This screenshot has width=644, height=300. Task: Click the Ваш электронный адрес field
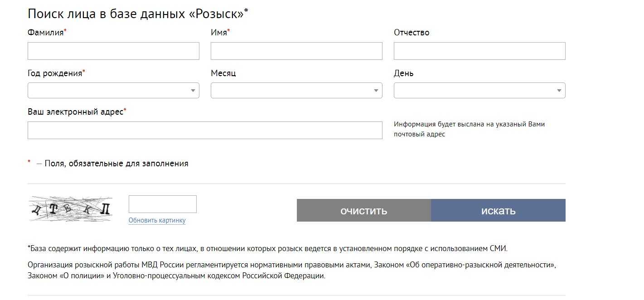pos(205,130)
